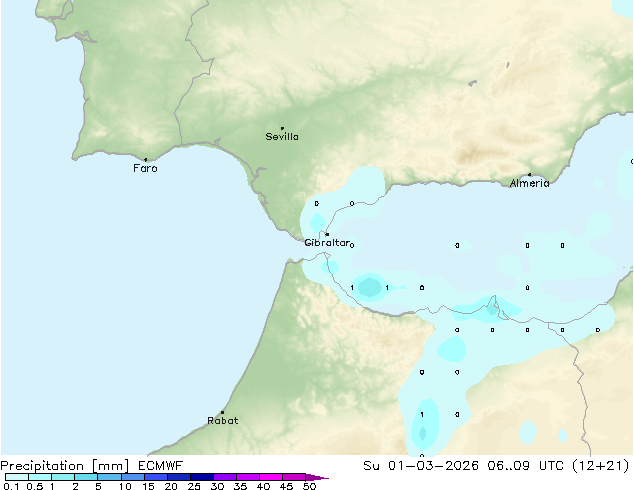Select the 0.1 to 0.5 mm legend swatch
634x490 pixels.
[x=17, y=477]
